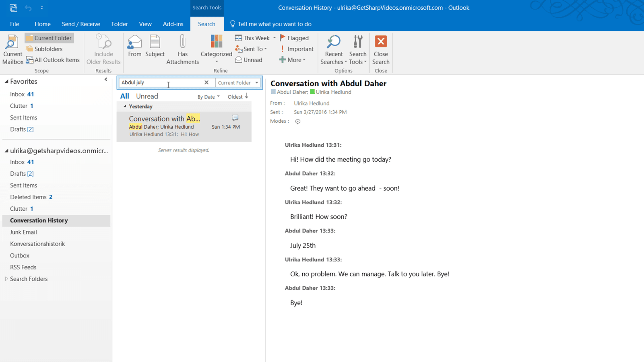
Task: Clear the search box text
Action: (x=206, y=82)
